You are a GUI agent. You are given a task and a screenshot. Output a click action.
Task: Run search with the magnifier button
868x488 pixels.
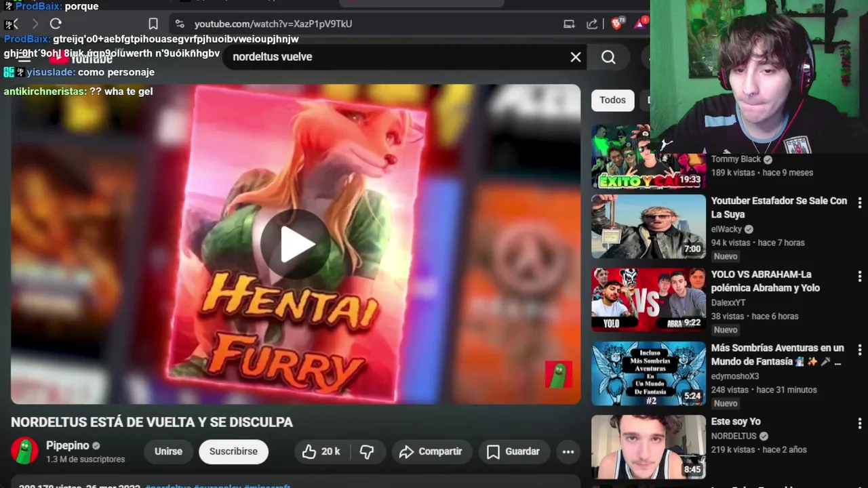click(608, 57)
